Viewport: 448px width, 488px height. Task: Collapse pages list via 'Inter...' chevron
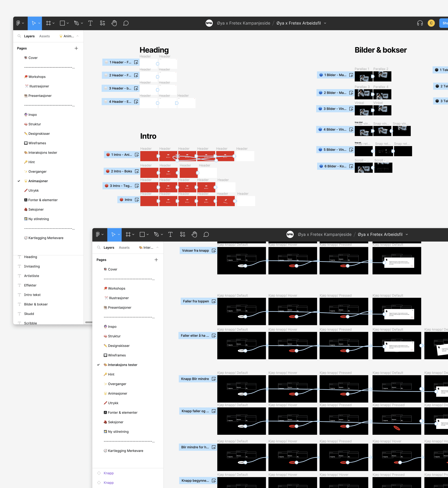coord(158,248)
